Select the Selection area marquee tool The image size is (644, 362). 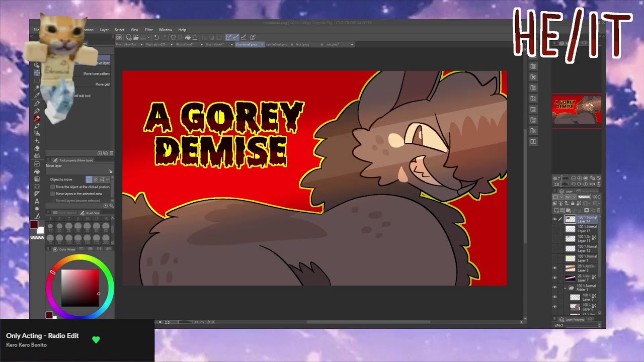point(37,80)
